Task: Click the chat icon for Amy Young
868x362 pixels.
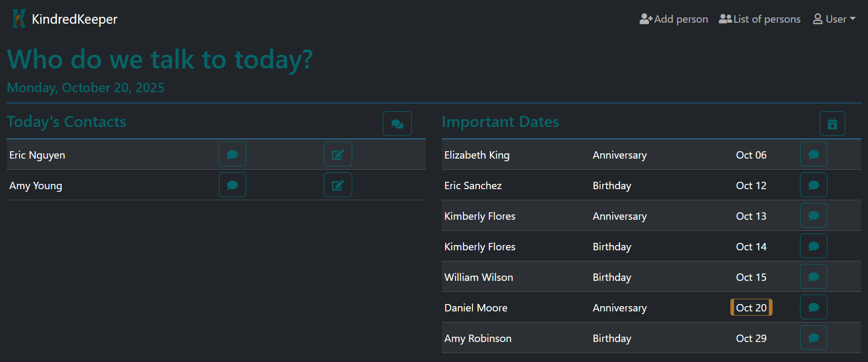Action: (232, 185)
